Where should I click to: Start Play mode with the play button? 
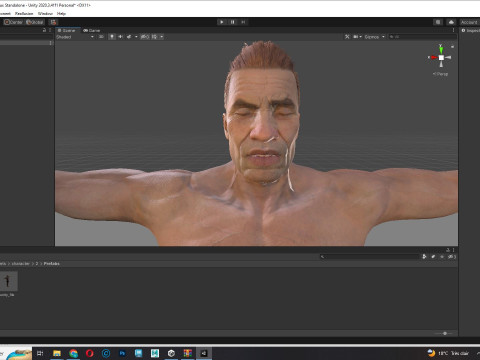(x=222, y=22)
